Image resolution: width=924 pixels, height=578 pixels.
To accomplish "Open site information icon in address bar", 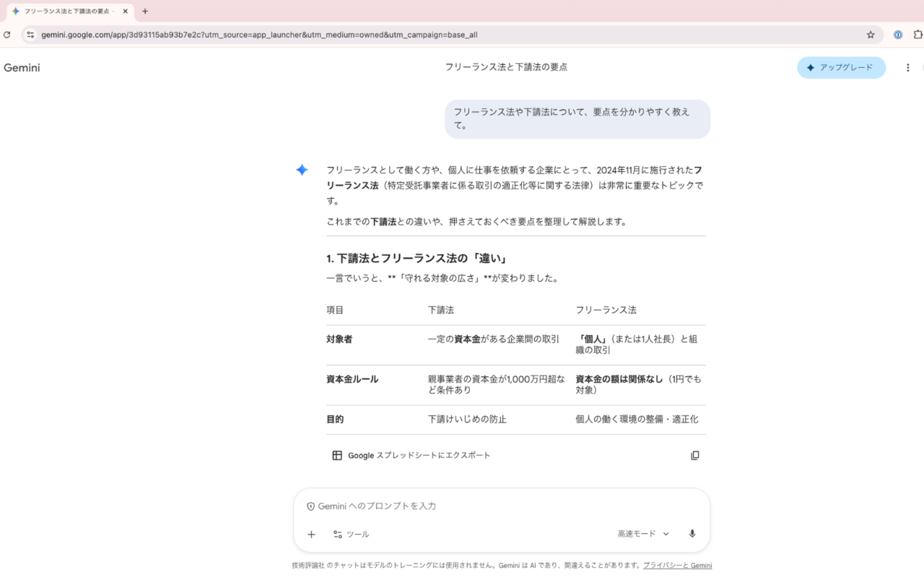I will (x=30, y=35).
